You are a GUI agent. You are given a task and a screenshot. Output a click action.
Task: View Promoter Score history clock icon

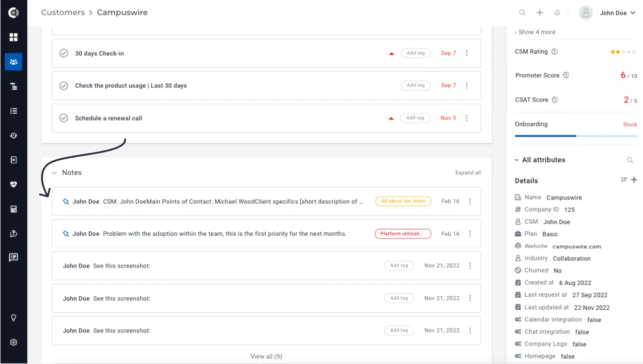pos(566,75)
